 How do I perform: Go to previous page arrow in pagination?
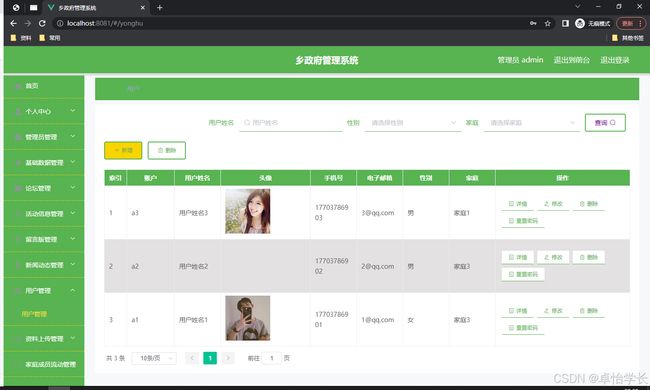coord(192,358)
